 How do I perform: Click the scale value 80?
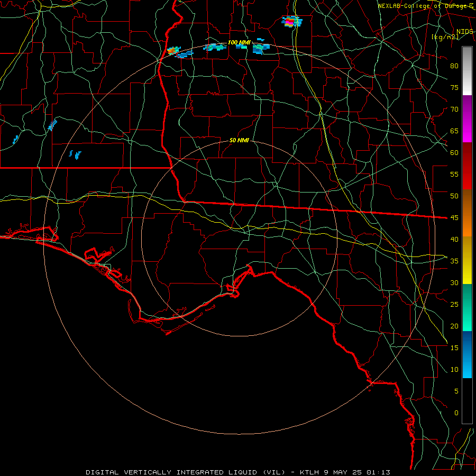pos(454,66)
